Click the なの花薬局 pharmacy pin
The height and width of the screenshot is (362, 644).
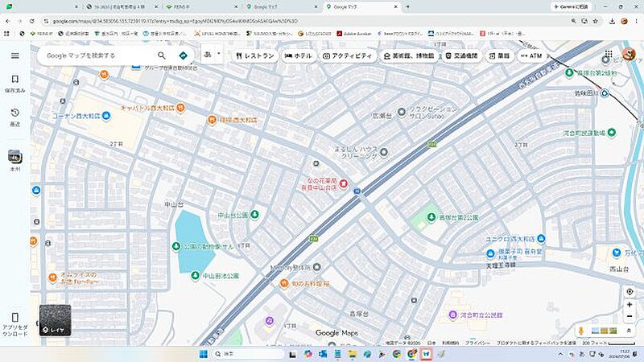(x=344, y=183)
